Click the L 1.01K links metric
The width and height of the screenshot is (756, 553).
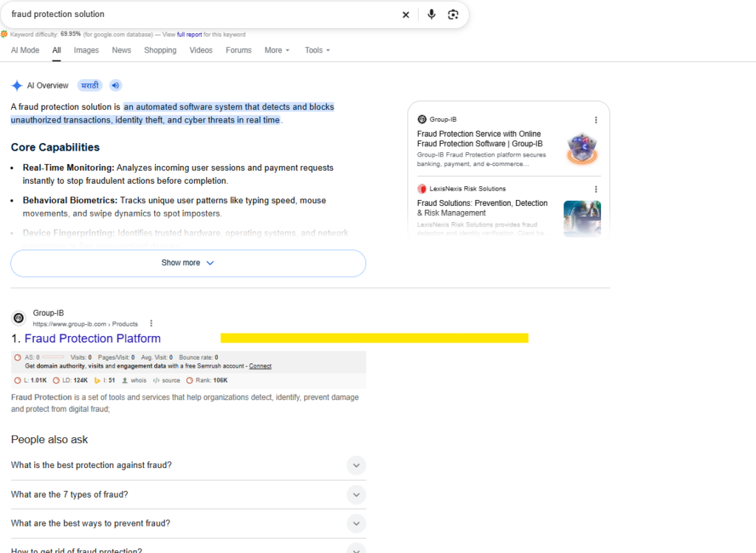(x=30, y=380)
